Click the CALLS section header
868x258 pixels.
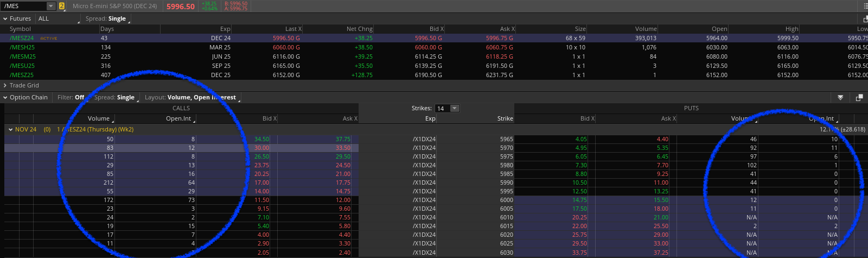point(181,108)
